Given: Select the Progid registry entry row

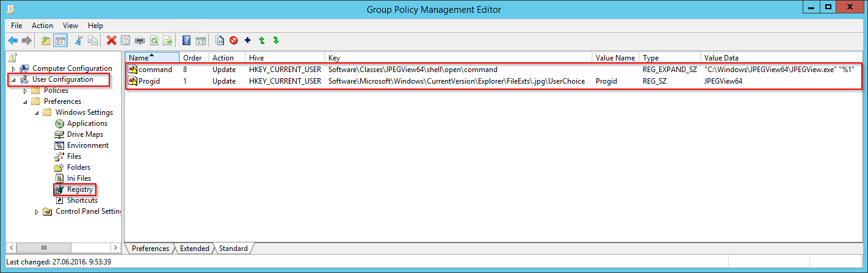Looking at the screenshot, I should 493,81.
